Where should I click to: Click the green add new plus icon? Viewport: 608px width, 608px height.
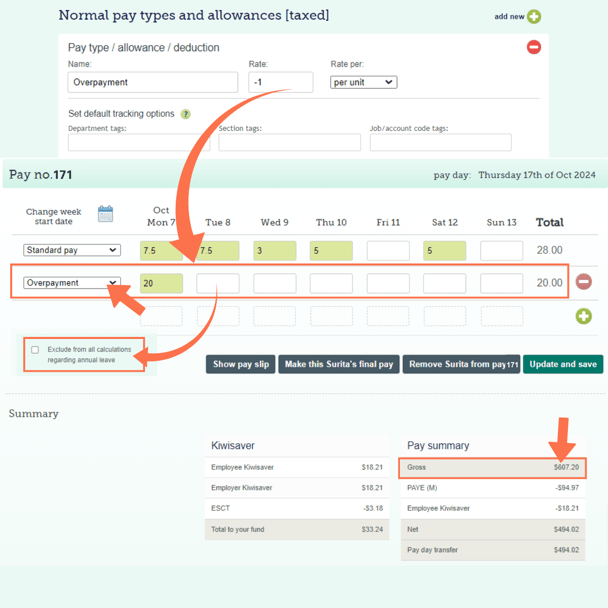click(x=534, y=17)
